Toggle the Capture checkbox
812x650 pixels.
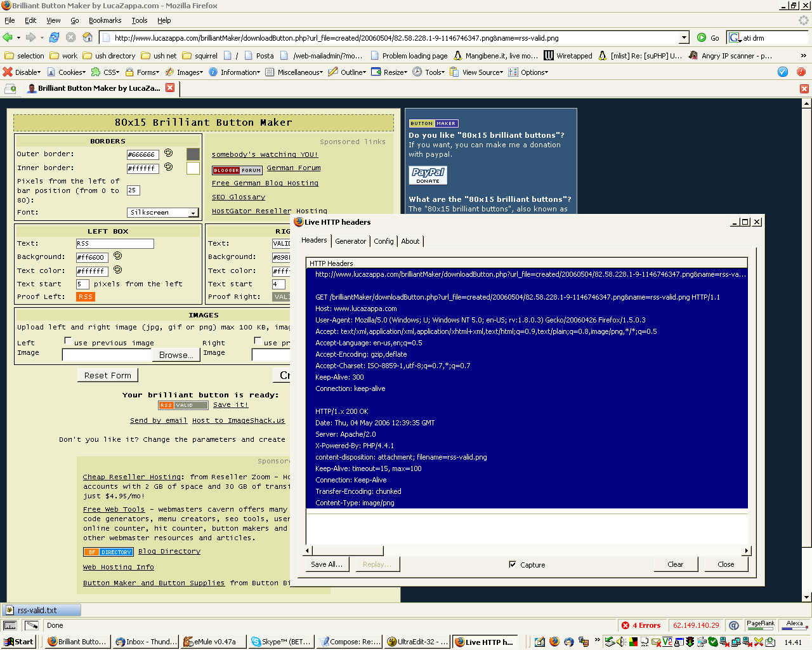point(513,564)
